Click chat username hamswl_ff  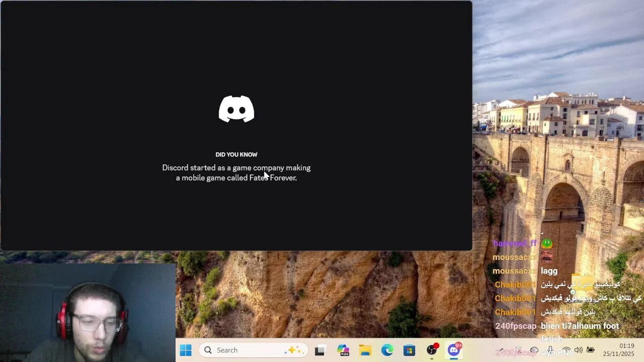click(x=515, y=243)
